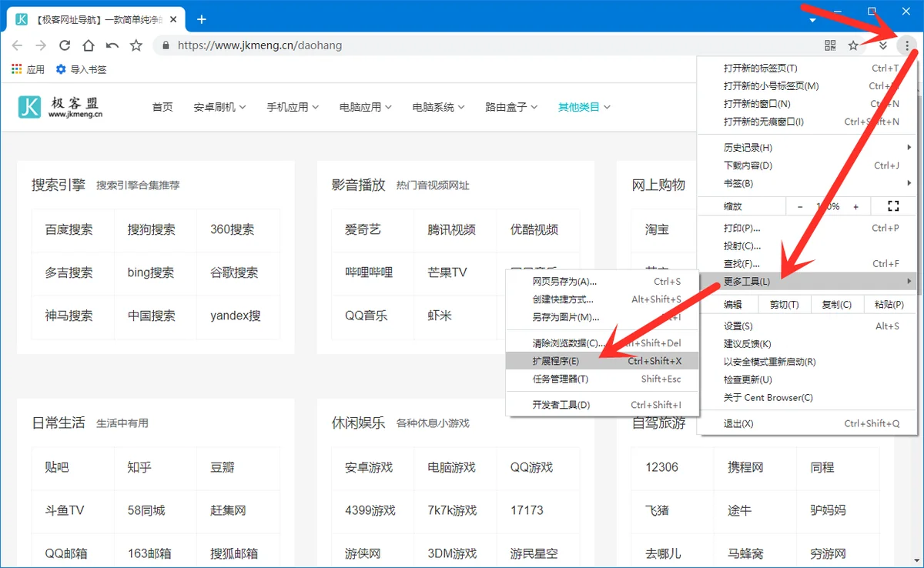The height and width of the screenshot is (568, 924).
Task: Select 网页另存为(A) in submenu
Action: pos(602,282)
